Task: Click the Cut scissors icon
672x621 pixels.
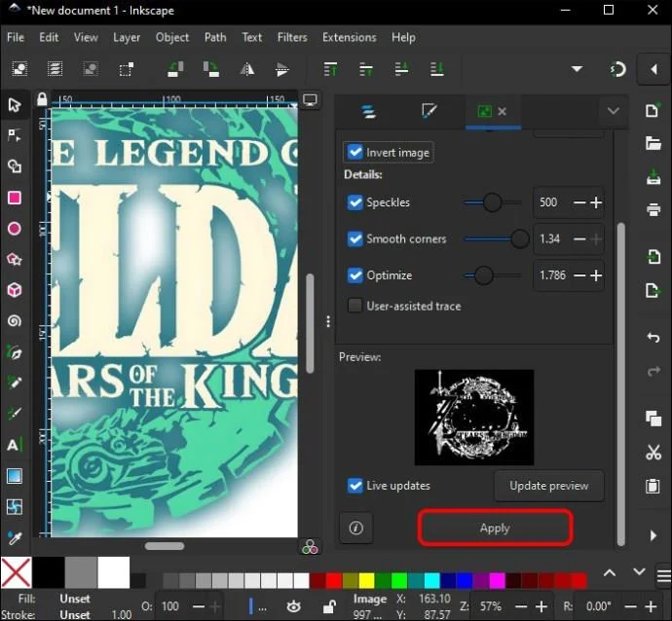Action: click(x=653, y=452)
